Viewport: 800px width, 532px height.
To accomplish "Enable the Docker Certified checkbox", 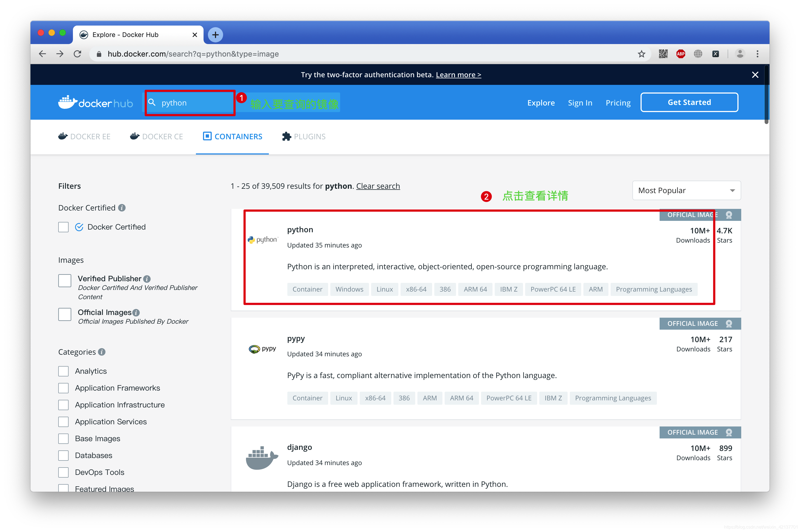I will coord(63,227).
